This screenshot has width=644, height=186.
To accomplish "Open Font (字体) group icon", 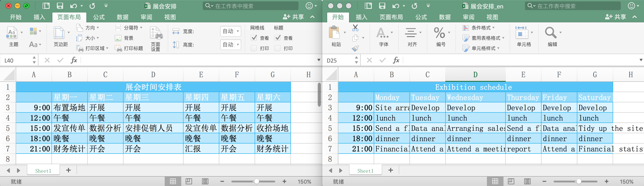I will (x=382, y=33).
